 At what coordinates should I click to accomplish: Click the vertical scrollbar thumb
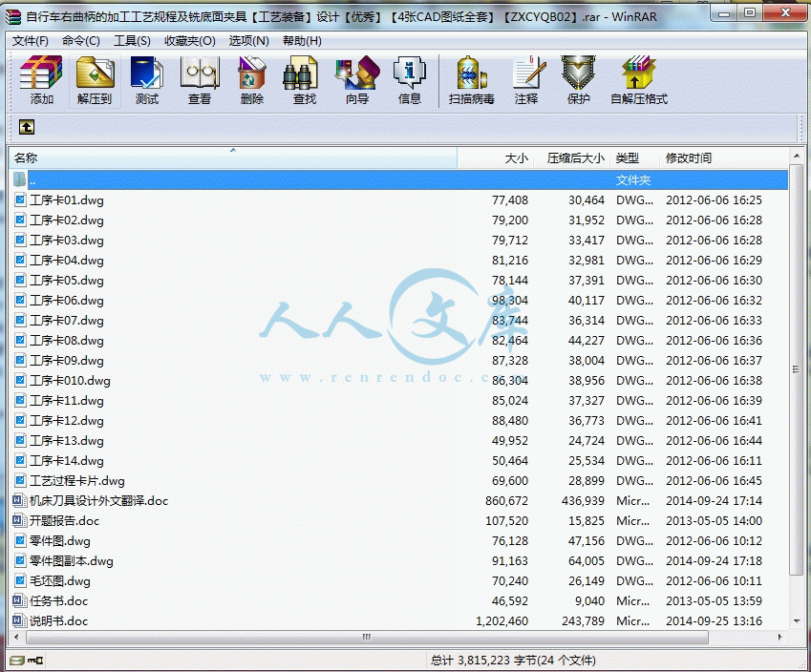tap(796, 369)
